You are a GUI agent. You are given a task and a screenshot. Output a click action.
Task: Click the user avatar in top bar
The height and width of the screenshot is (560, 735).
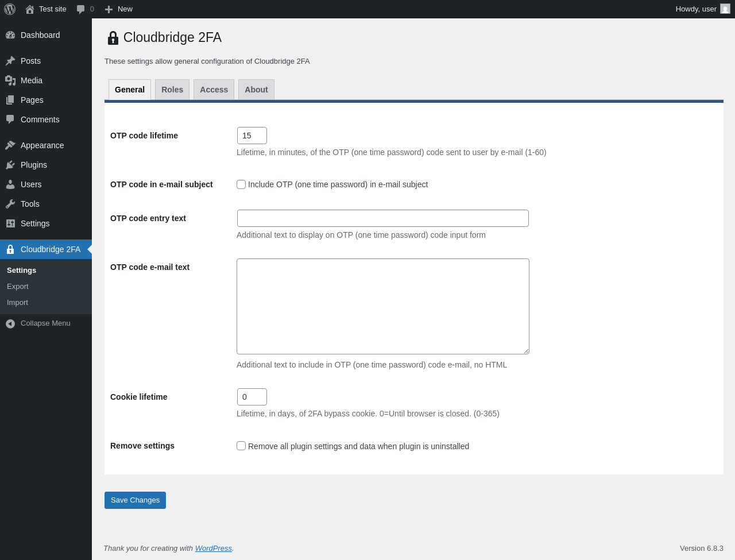click(725, 9)
